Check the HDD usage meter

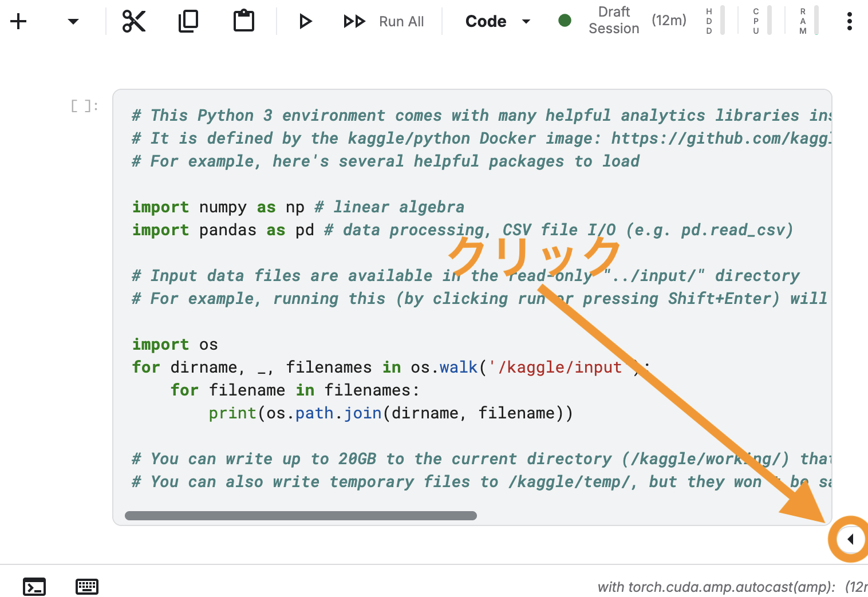point(715,21)
